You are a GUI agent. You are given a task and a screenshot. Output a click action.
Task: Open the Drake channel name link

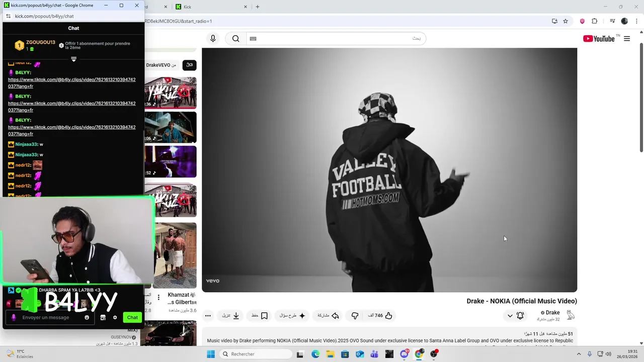pos(552,313)
